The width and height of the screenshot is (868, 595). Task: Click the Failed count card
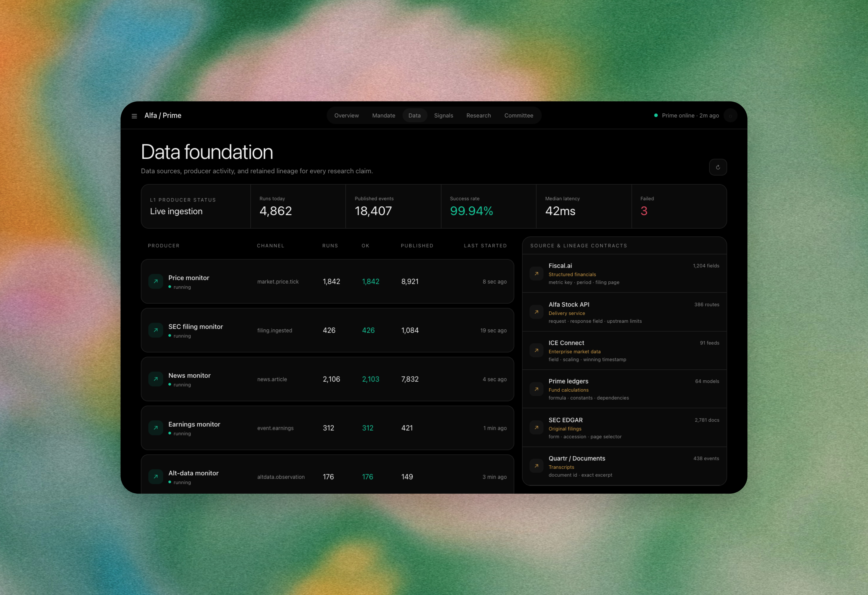(x=679, y=206)
